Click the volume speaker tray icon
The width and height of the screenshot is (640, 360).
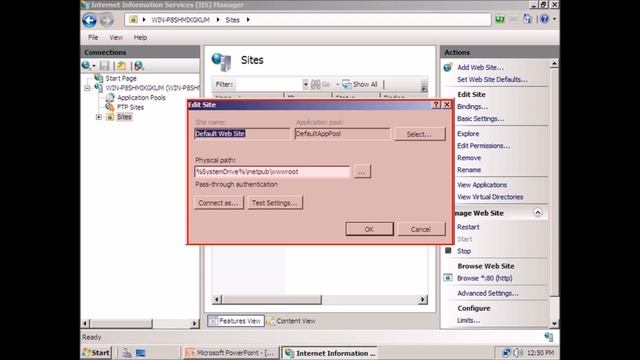coord(517,353)
